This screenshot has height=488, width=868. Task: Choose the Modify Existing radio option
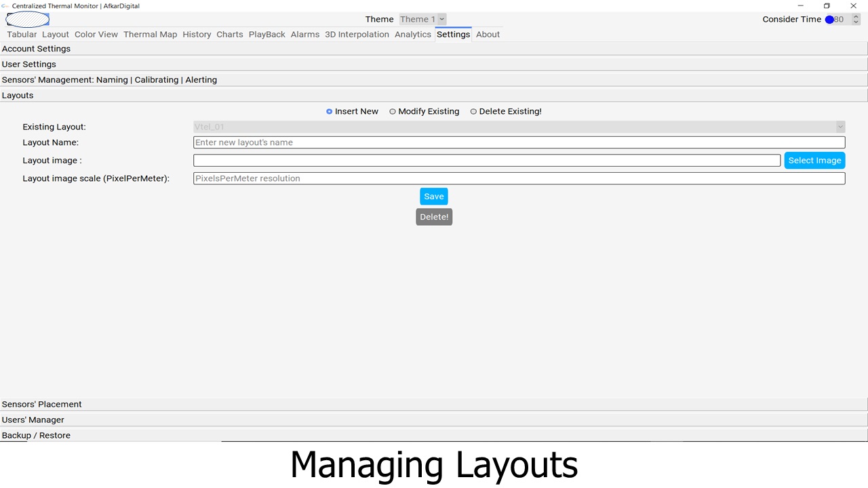tap(393, 112)
